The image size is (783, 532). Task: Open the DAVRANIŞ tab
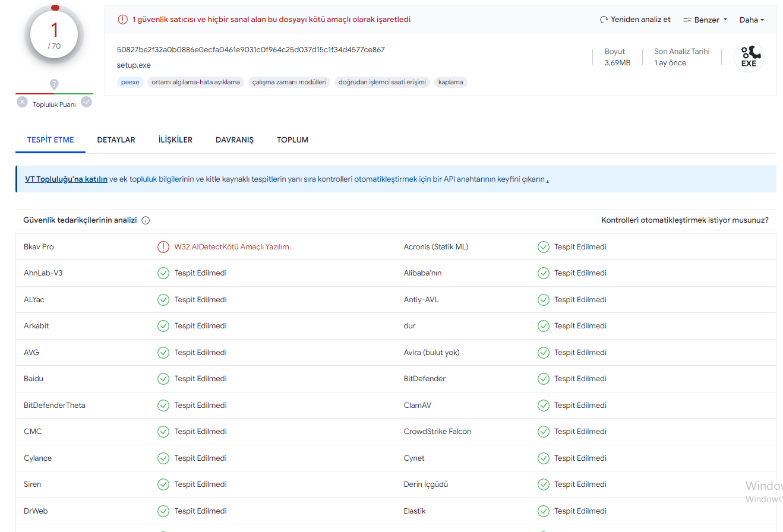[x=235, y=140]
